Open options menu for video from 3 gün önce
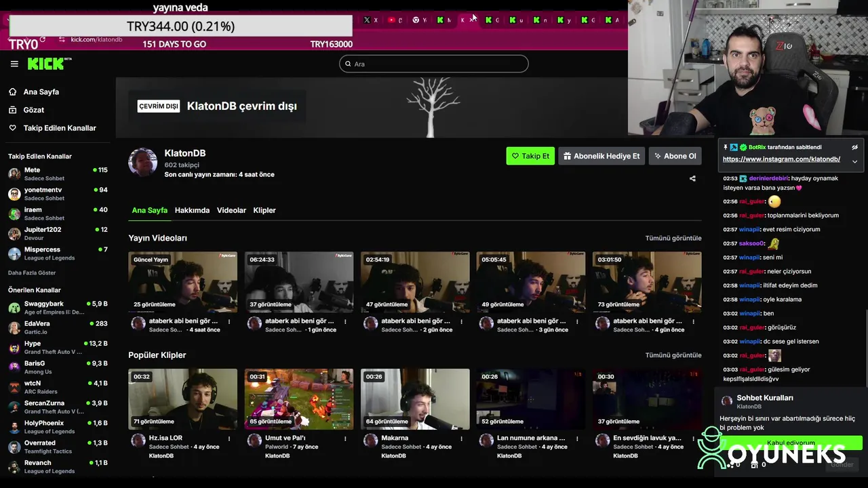Image resolution: width=868 pixels, height=488 pixels. pyautogui.click(x=577, y=321)
